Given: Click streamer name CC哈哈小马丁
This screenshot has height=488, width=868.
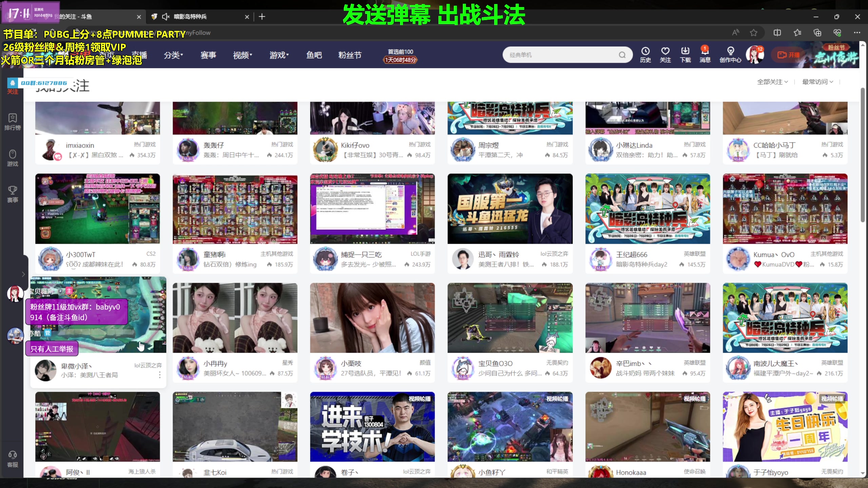Looking at the screenshot, I should pos(774,145).
